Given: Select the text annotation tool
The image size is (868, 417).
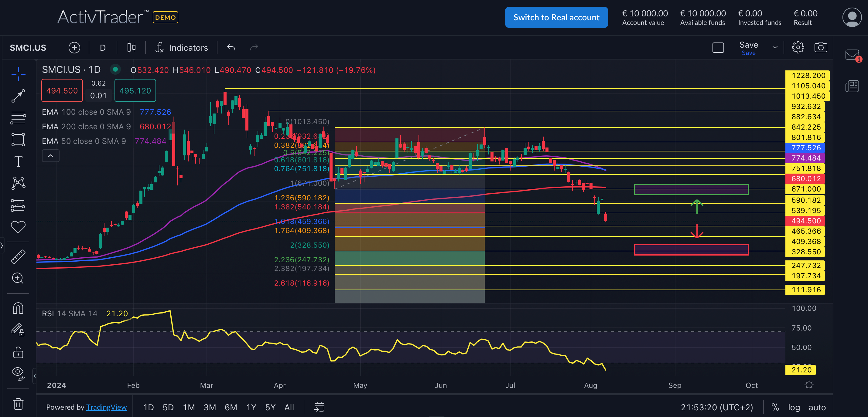Looking at the screenshot, I should click(18, 161).
